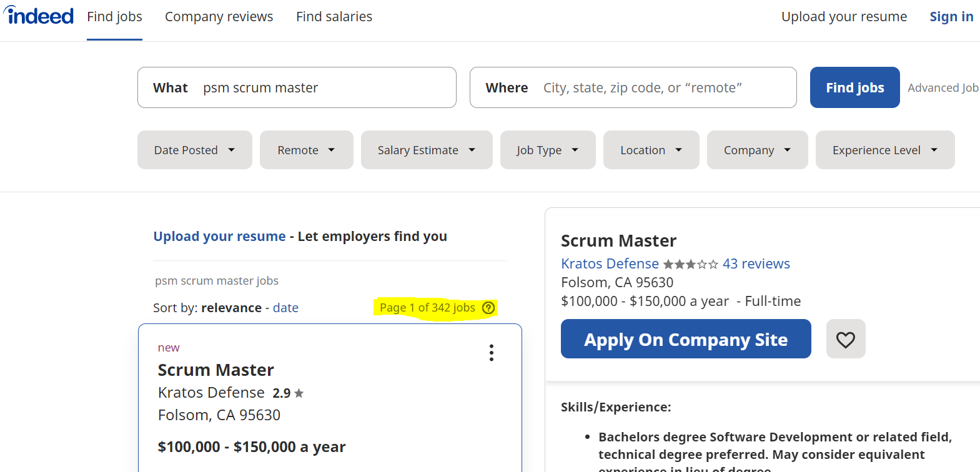The width and height of the screenshot is (980, 472).
Task: Save job with the heart icon
Action: [846, 339]
